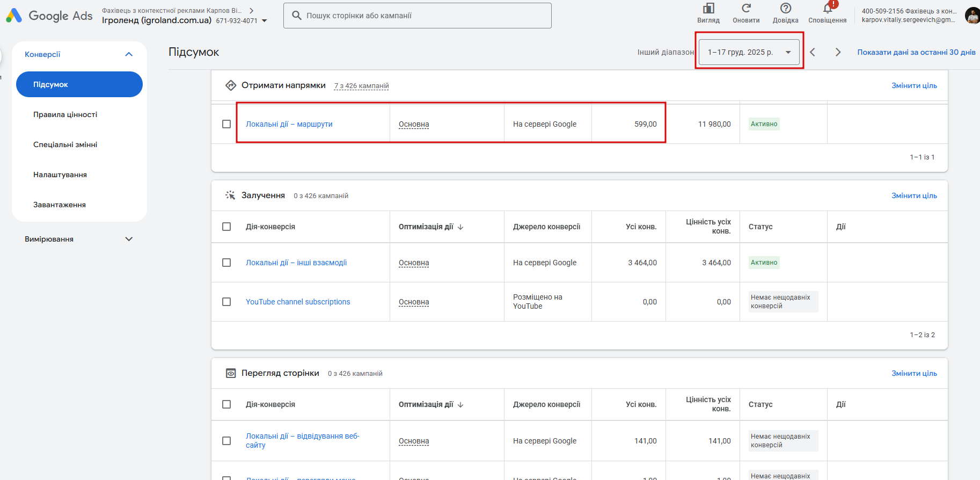Open the Сповіщення notifications bell
Viewport: 980px width, 480px height.
828,9
